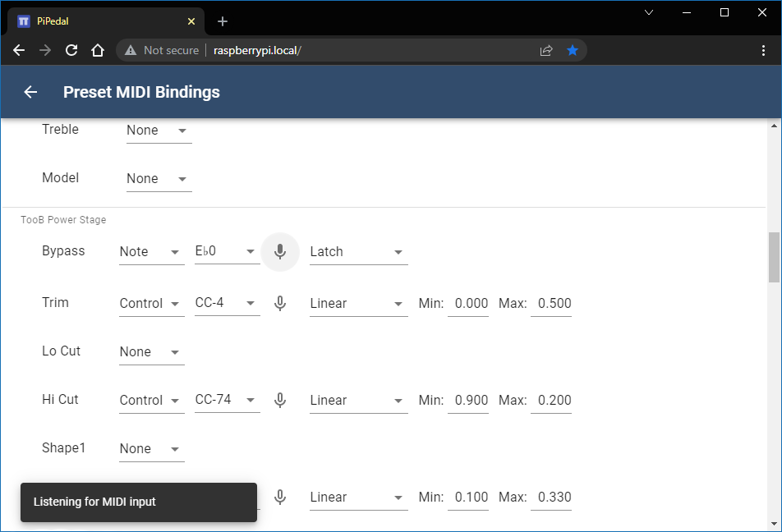This screenshot has height=532, width=782.
Task: Click the Bypass row label
Action: coord(63,250)
